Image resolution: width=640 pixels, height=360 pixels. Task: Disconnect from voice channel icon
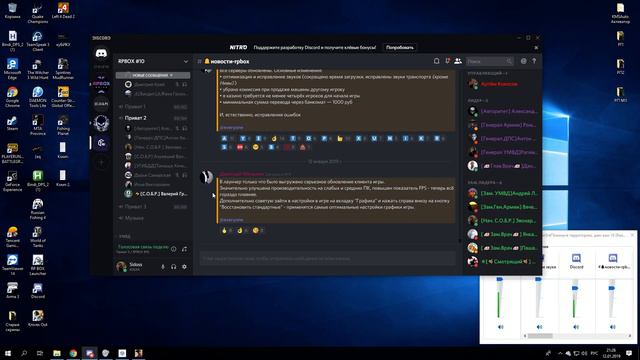coord(184,249)
